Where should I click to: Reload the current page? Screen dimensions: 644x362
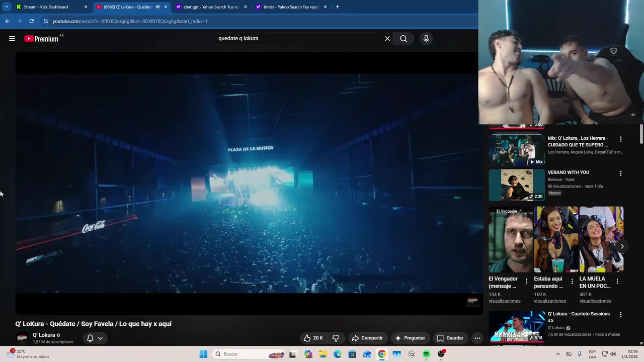point(31,21)
